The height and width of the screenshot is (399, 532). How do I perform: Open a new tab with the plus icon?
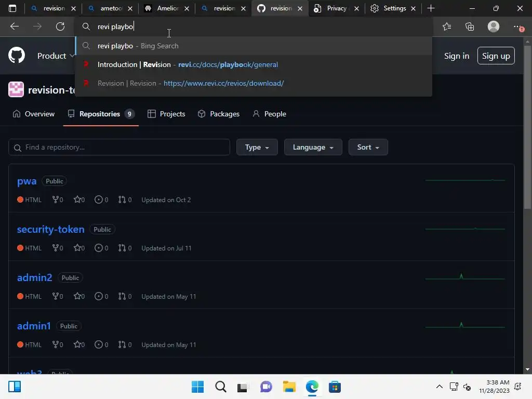pos(431,8)
